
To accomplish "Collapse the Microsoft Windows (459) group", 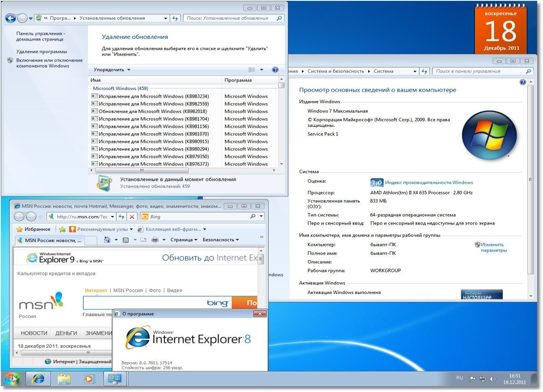I will coord(120,88).
